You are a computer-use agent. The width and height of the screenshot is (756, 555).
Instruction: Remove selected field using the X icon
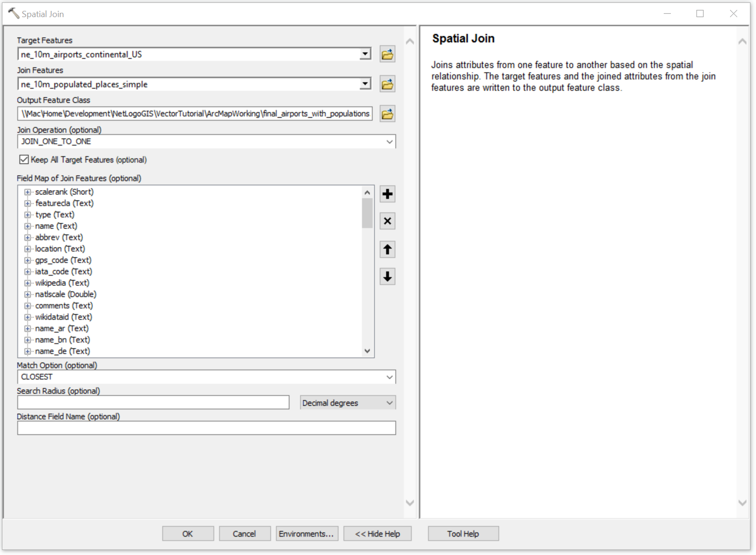387,221
